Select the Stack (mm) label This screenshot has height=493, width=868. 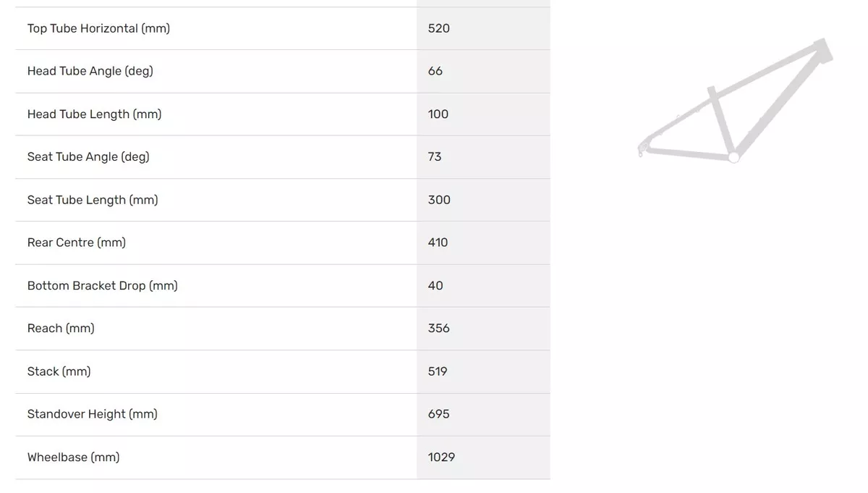click(59, 371)
